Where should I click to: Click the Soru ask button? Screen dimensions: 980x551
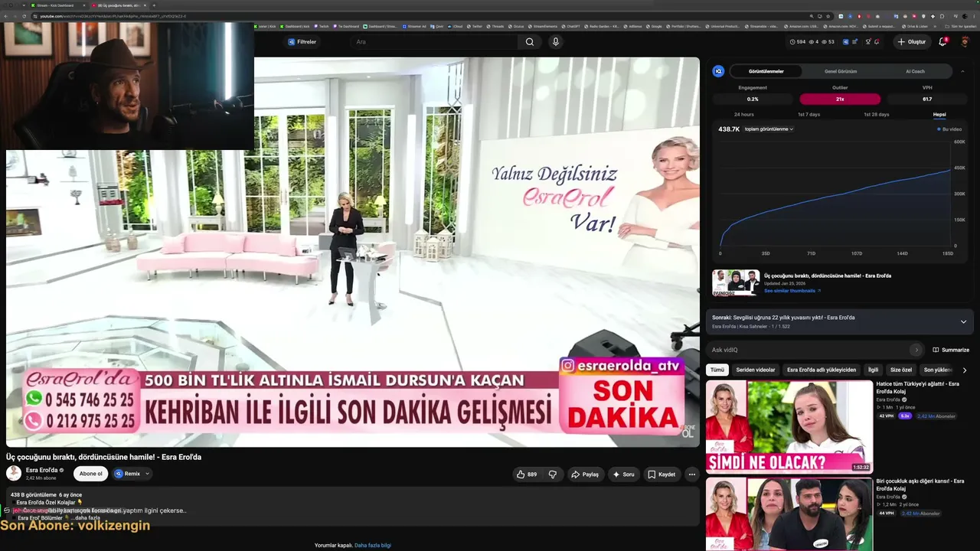(x=623, y=474)
